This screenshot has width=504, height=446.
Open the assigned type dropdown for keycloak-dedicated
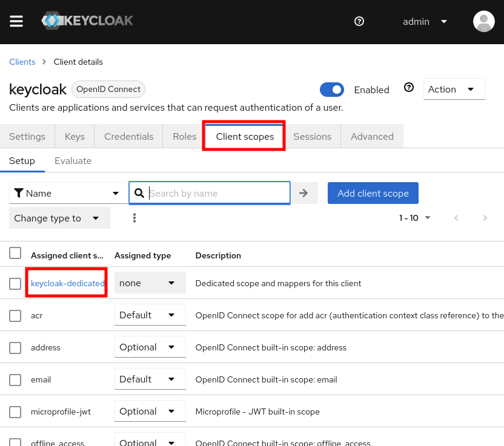coord(150,283)
